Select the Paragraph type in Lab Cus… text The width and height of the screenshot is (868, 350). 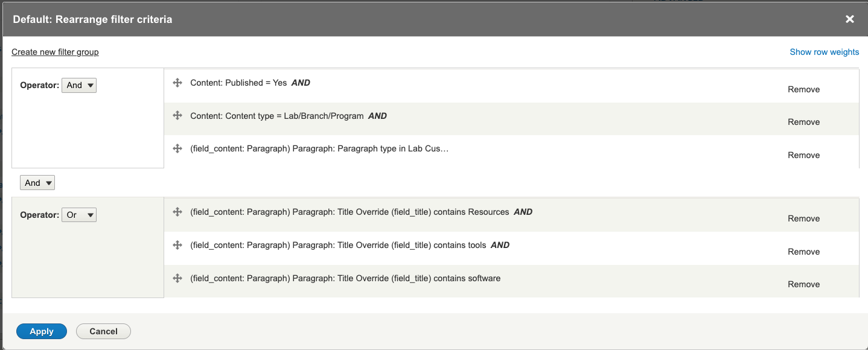(x=319, y=148)
